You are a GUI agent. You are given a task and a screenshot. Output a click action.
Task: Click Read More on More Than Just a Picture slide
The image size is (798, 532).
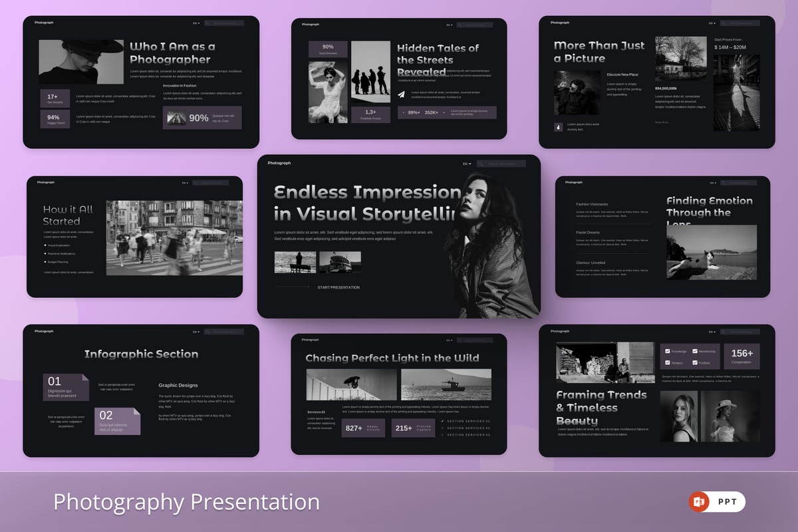pos(662,122)
